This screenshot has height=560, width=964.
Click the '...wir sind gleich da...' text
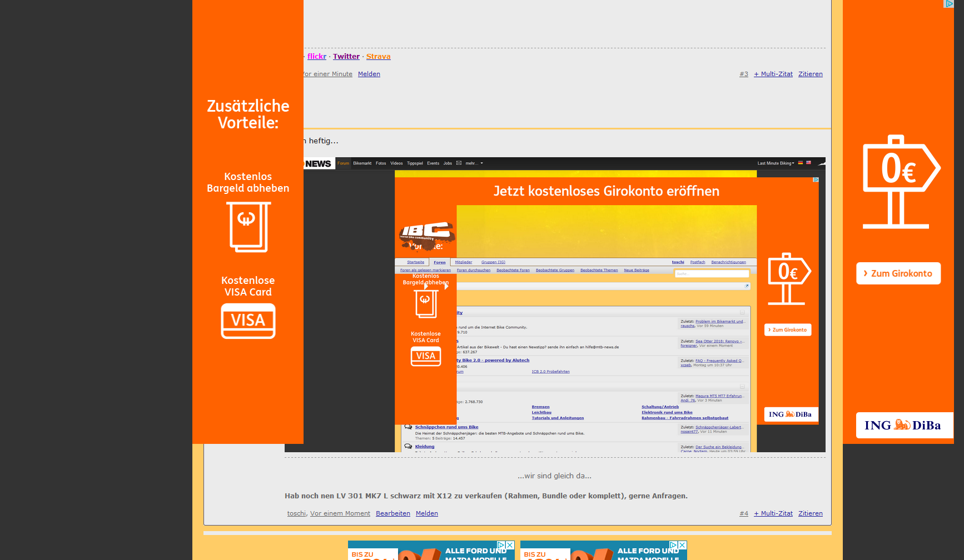554,476
